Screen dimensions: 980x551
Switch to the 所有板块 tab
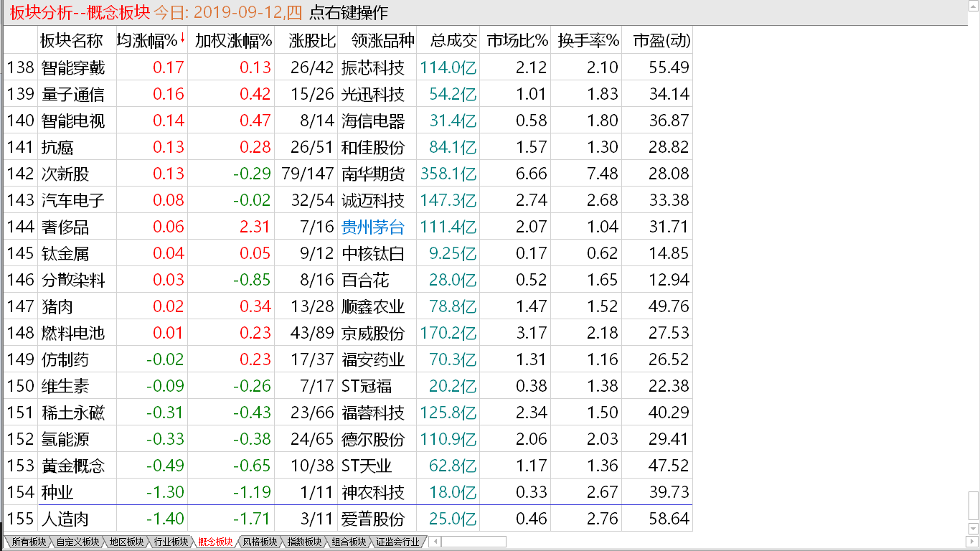tap(29, 542)
